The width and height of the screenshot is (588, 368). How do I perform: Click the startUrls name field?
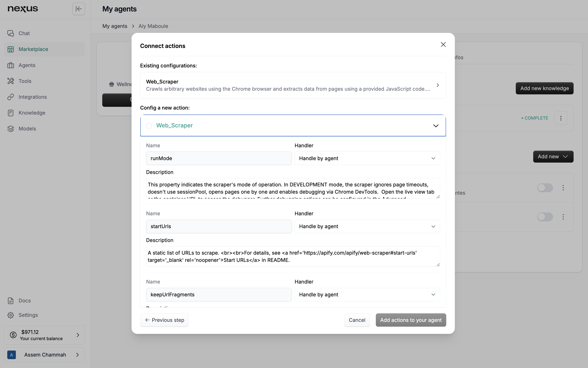pyautogui.click(x=219, y=226)
